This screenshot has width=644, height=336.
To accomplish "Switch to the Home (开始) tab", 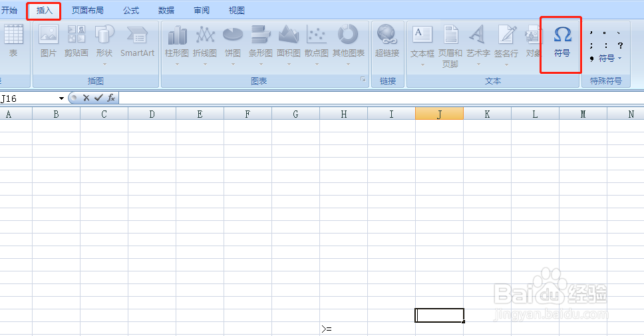I will click(x=9, y=10).
